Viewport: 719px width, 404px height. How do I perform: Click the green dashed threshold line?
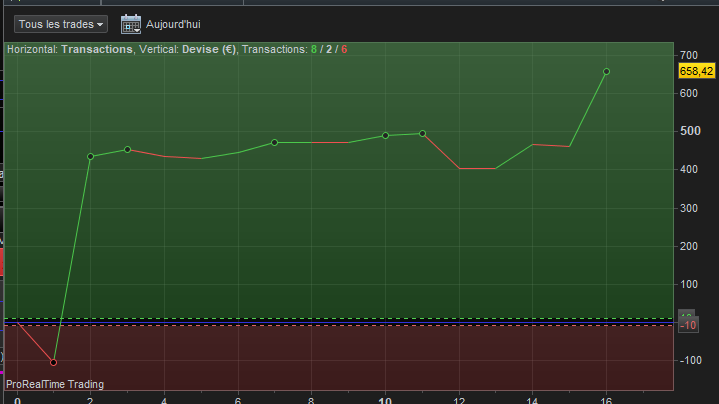tap(338, 318)
